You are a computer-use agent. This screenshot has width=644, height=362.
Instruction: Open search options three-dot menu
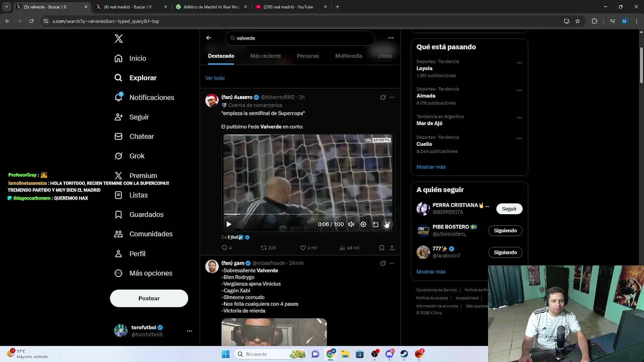390,38
